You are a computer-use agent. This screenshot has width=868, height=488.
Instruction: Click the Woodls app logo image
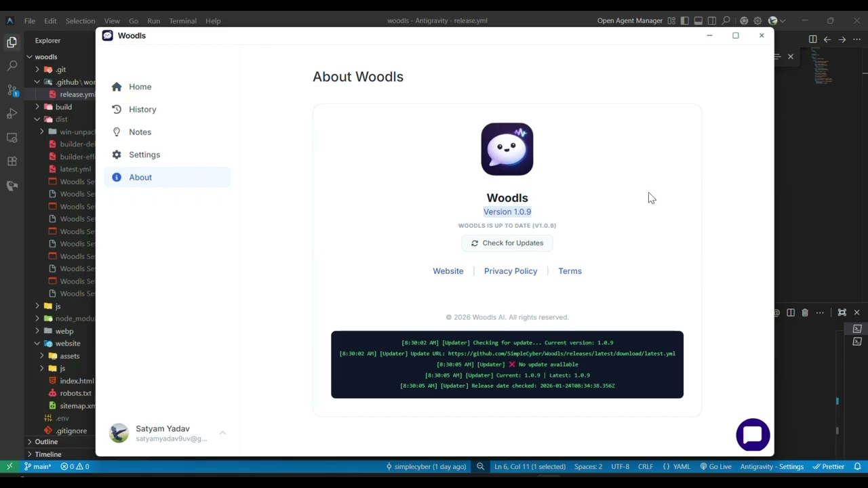click(507, 149)
